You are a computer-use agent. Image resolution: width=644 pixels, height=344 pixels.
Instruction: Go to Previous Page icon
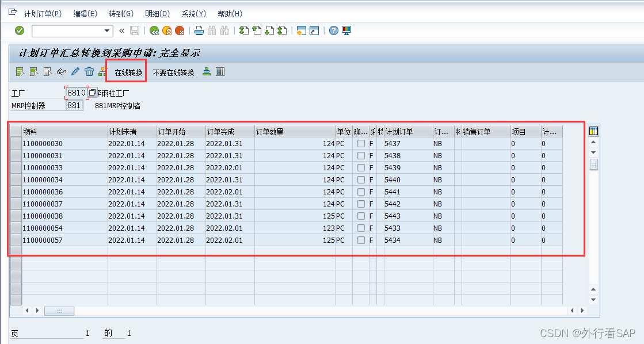[257, 30]
